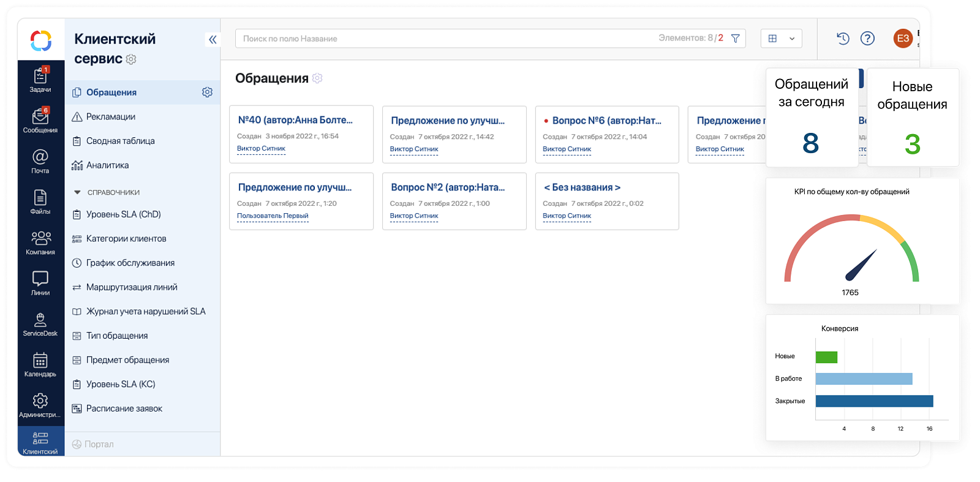Open the help question mark icon
The height and width of the screenshot is (482, 980).
pos(867,39)
